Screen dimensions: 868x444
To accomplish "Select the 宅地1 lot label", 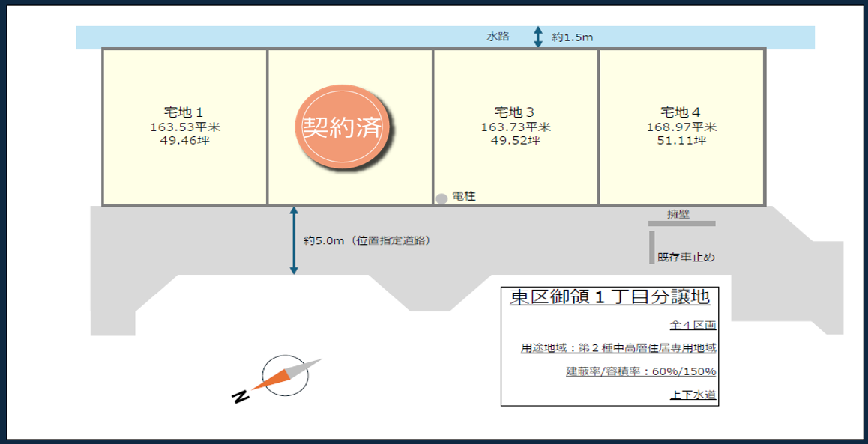I will (184, 112).
